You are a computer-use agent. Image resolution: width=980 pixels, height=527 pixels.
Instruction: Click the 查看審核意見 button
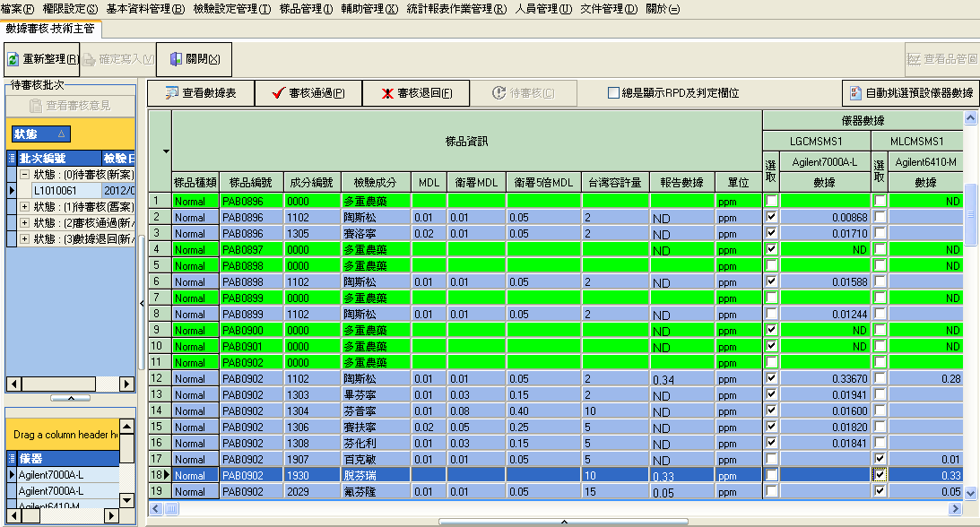(71, 106)
